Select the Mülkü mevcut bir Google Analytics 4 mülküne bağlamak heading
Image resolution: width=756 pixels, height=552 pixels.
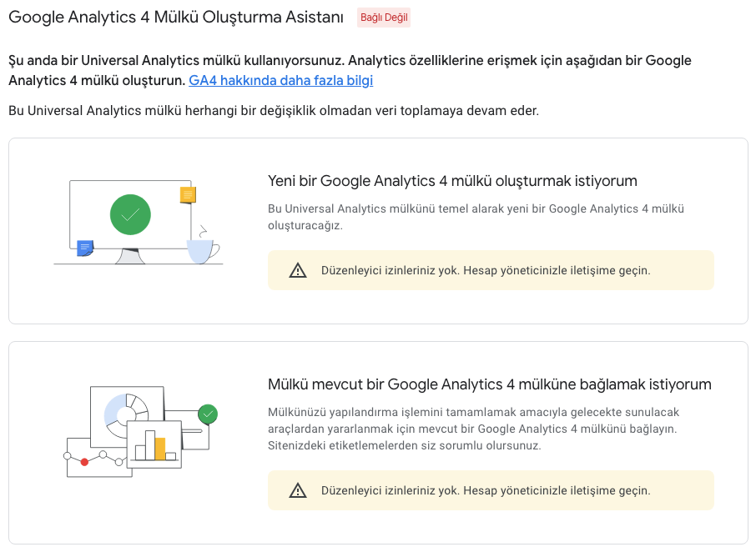coord(489,384)
